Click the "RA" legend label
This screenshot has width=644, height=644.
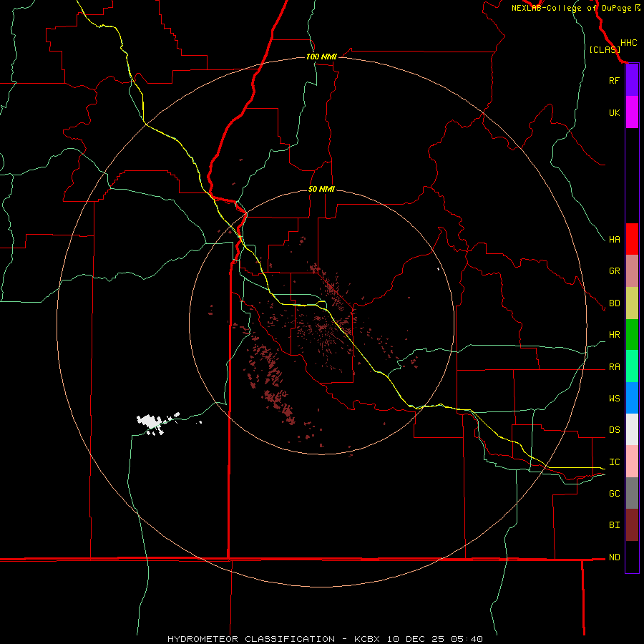(x=614, y=367)
